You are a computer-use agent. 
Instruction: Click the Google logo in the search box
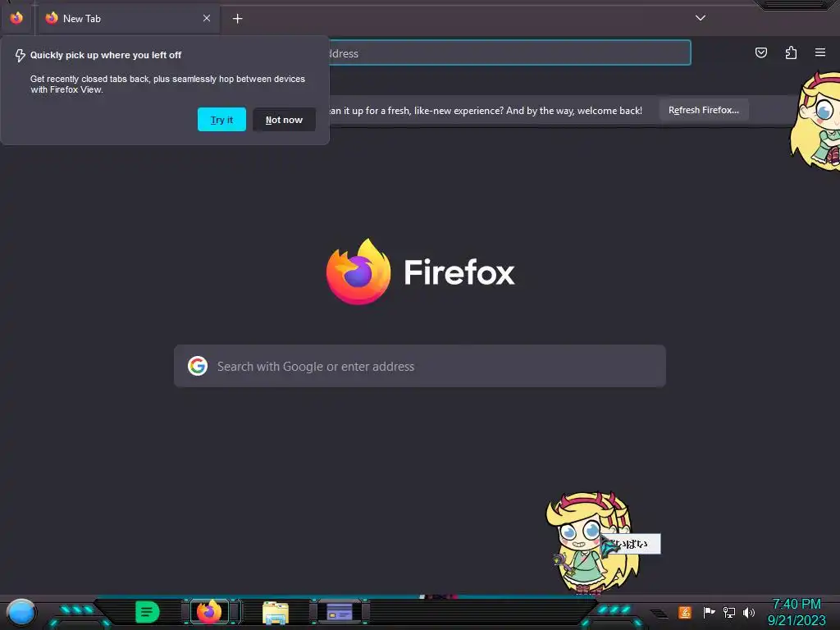(x=198, y=366)
